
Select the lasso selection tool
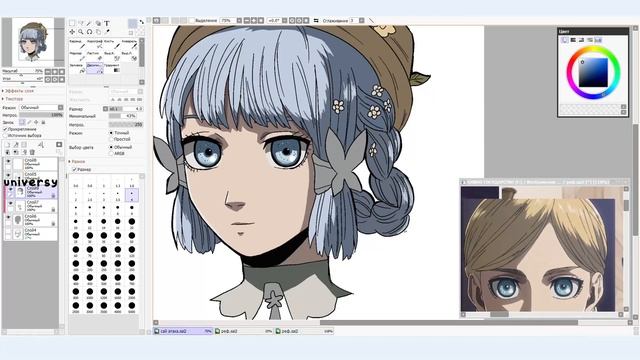click(81, 23)
